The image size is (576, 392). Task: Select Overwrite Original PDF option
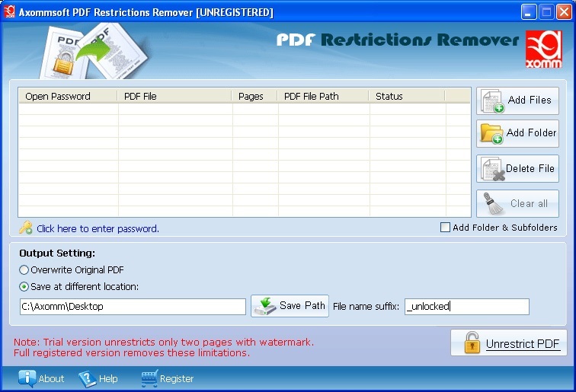coord(24,270)
